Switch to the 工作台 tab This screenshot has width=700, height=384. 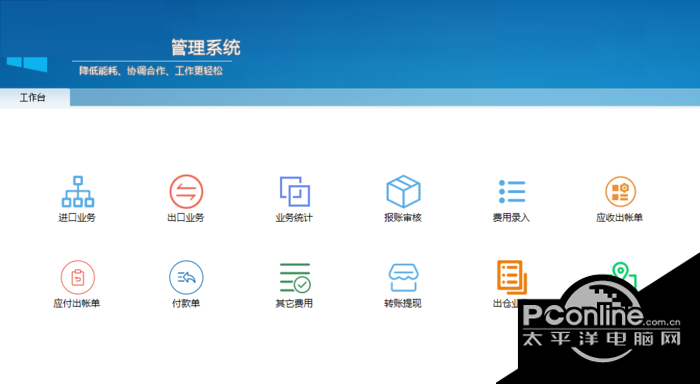[x=35, y=98]
